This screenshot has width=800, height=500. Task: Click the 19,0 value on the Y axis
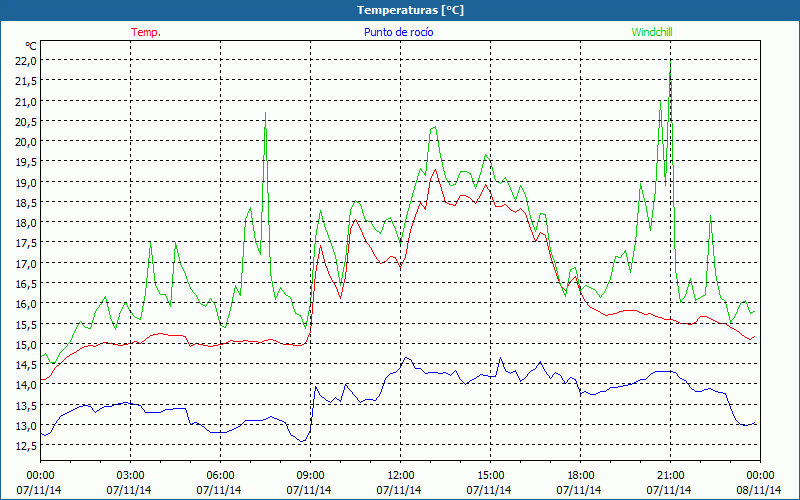[27, 183]
